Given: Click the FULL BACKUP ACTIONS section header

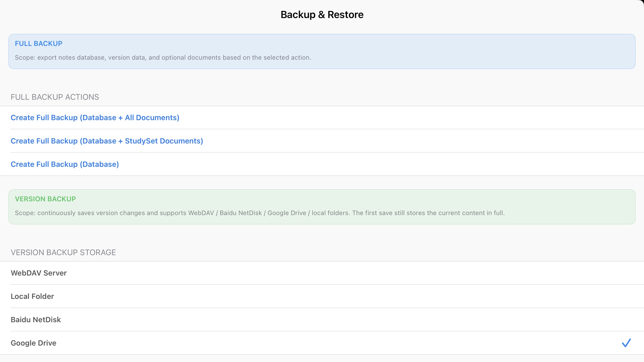Looking at the screenshot, I should point(55,97).
